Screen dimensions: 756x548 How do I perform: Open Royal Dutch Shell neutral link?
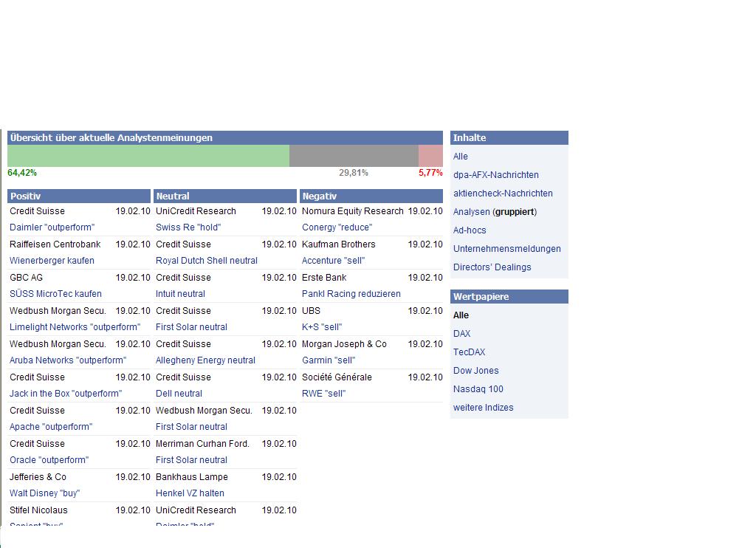click(x=207, y=261)
